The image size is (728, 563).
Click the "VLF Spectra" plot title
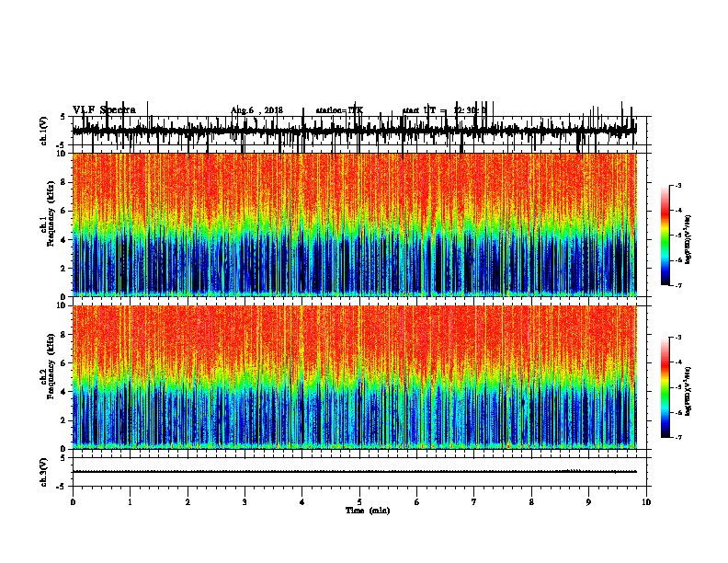104,109
